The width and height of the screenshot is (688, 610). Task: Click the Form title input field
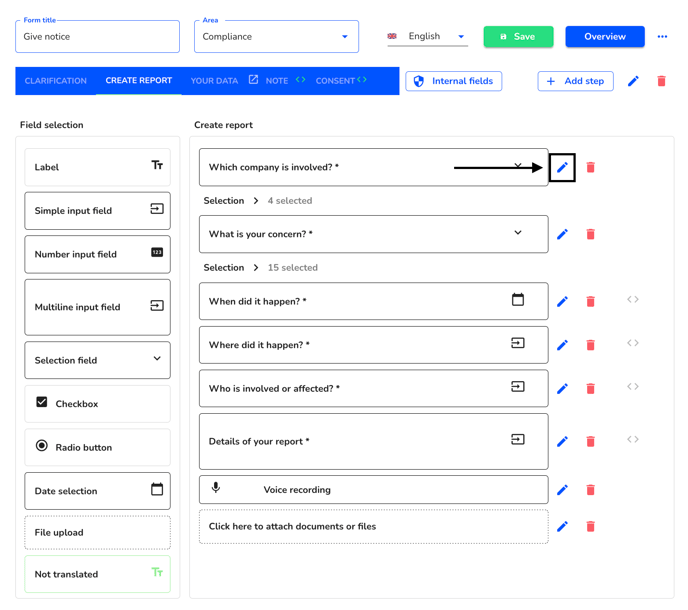[x=97, y=36]
